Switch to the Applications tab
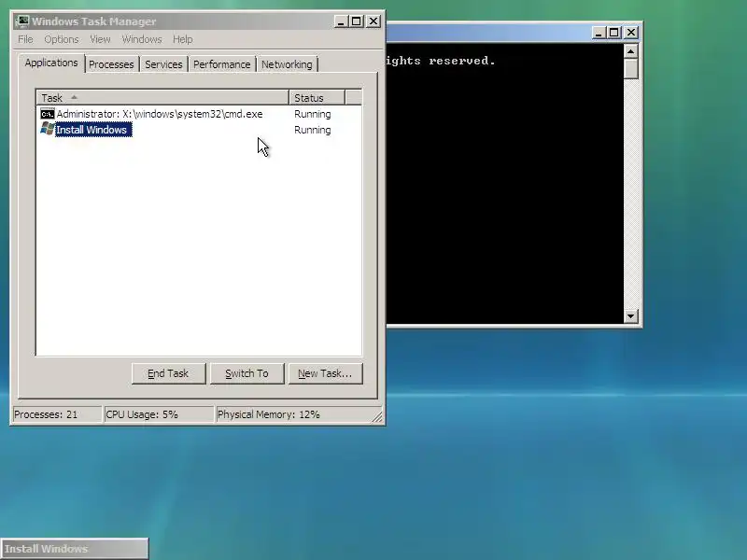 (51, 63)
